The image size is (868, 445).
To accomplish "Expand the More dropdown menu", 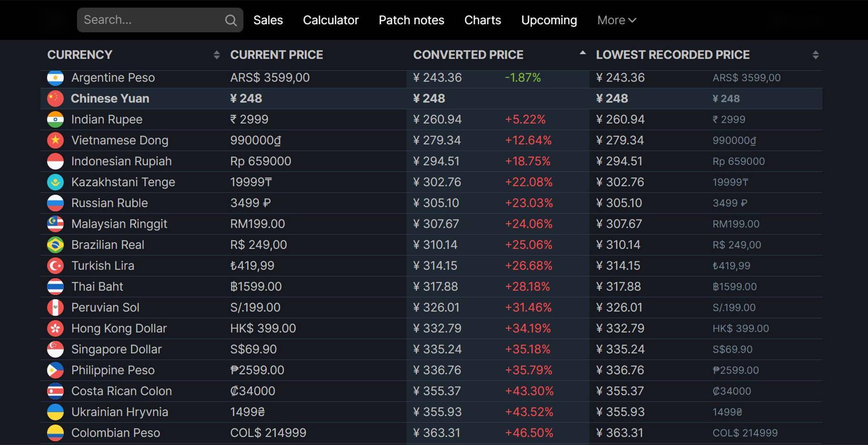I will pyautogui.click(x=617, y=20).
